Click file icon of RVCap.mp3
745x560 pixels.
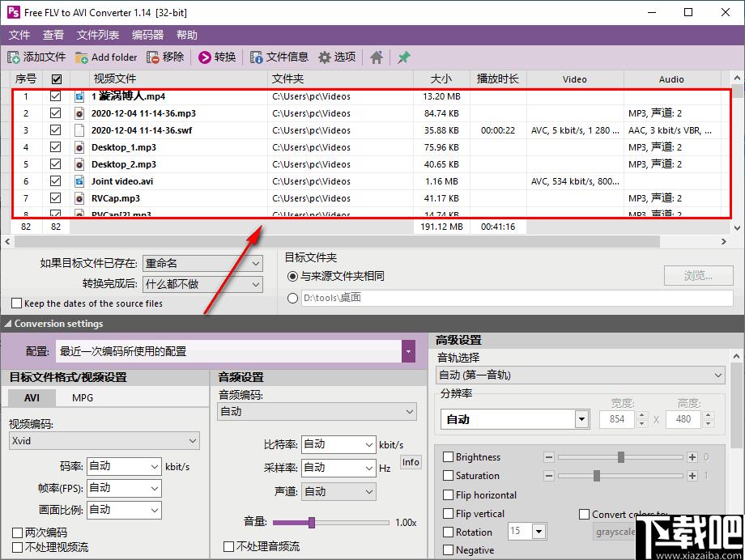click(x=79, y=198)
